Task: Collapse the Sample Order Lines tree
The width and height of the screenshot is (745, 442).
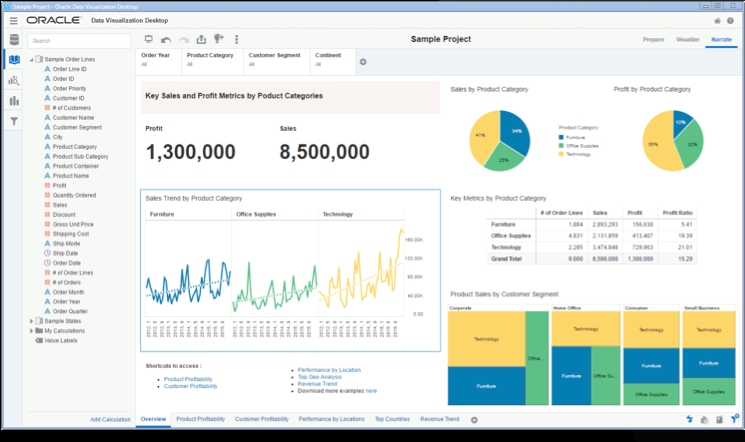Action: point(32,59)
